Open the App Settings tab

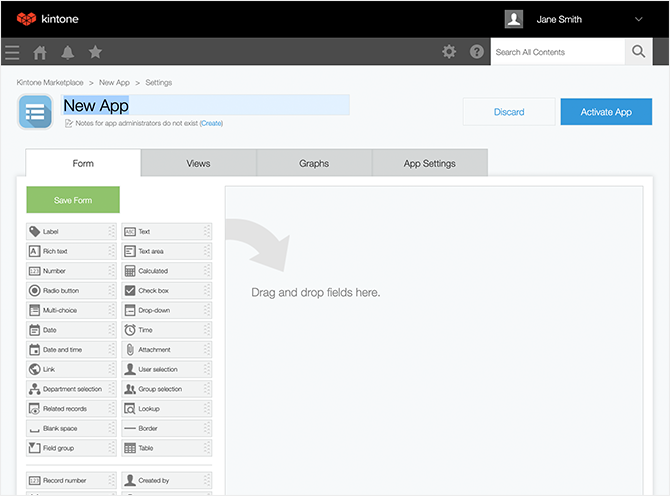point(429,163)
